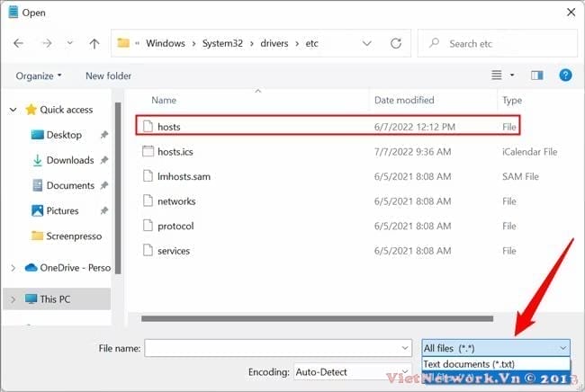Image resolution: width=585 pixels, height=392 pixels.
Task: Choose Text documents (*.txt) file type
Action: click(x=468, y=364)
